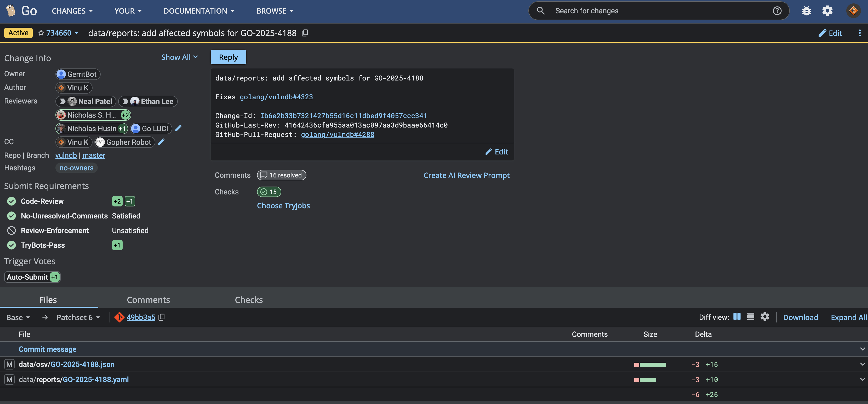Switch to side-by-side diff view
Viewport: 868px width, 404px height.
(737, 317)
